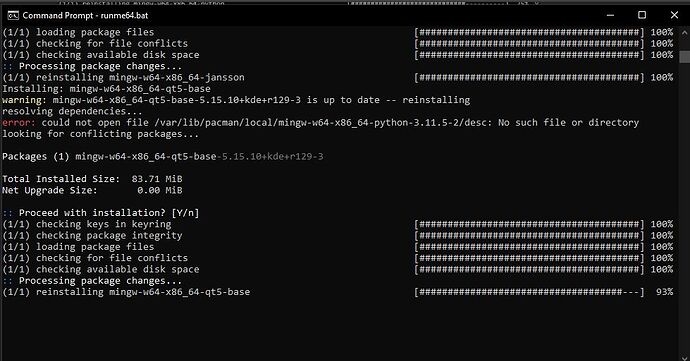Click the 'Net Upgrade Size: 0.00 MiB' line

92,190
